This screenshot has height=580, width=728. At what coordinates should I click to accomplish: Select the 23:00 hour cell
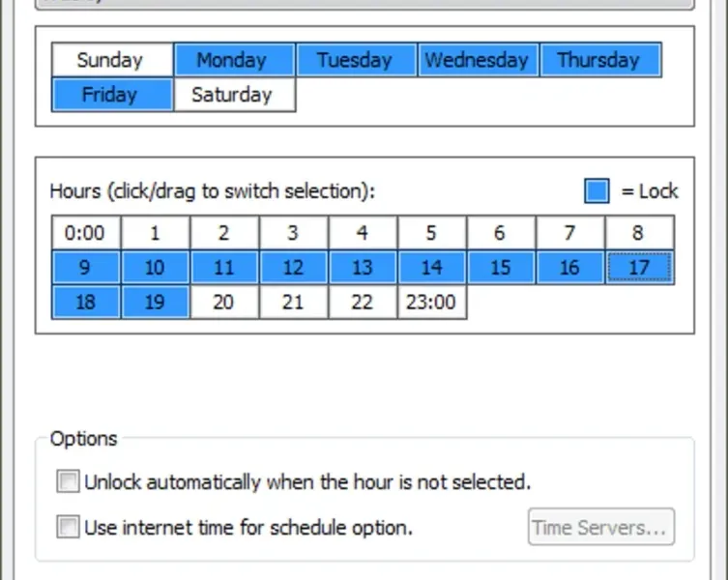tap(431, 302)
